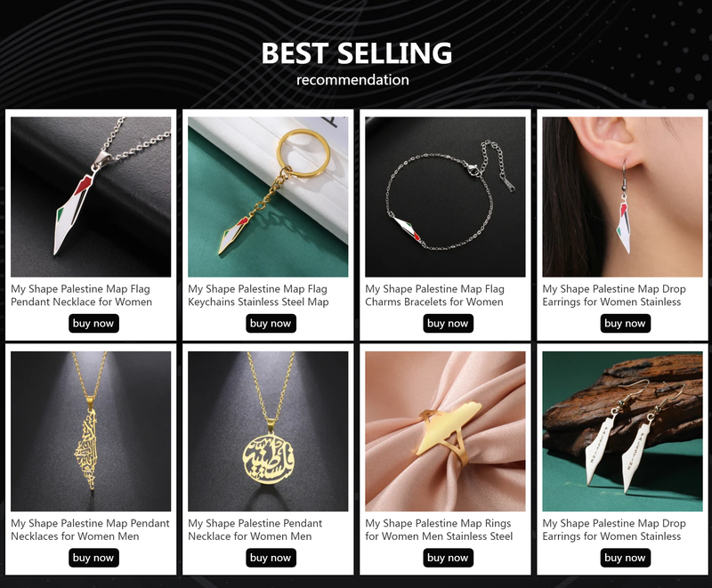Open the round calligraphy pendant image
This screenshot has width=712, height=588.
[268, 431]
